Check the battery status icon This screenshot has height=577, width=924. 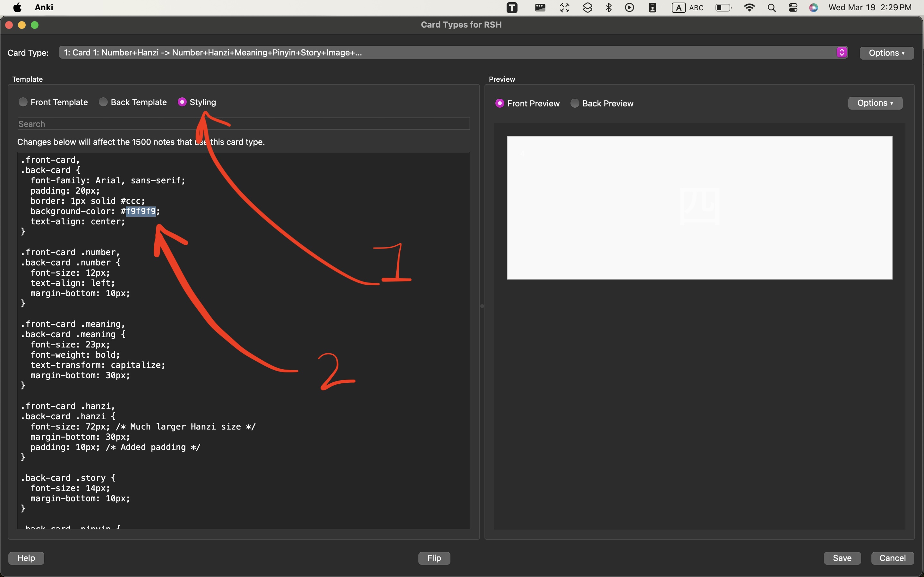723,7
